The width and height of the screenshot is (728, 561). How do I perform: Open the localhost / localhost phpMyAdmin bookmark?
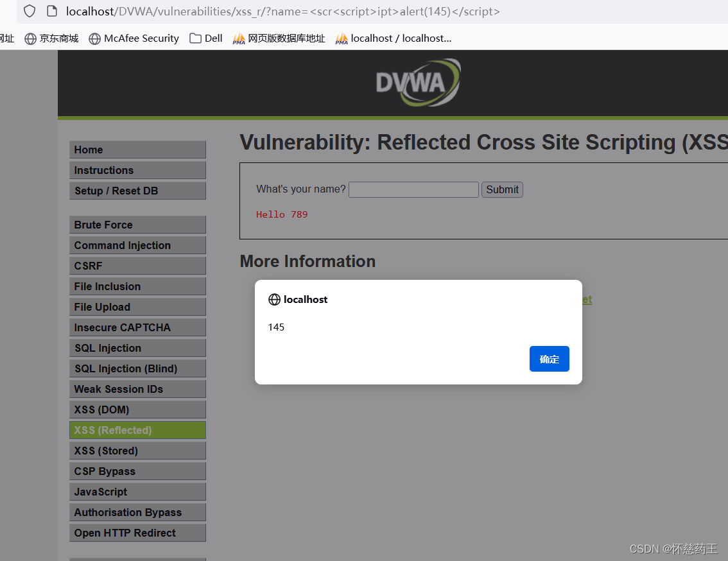(x=394, y=39)
